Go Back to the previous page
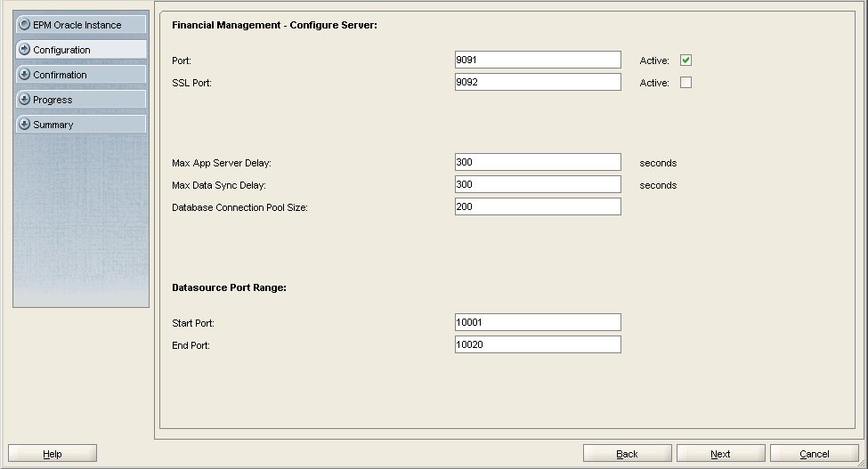This screenshot has width=868, height=469. point(628,454)
